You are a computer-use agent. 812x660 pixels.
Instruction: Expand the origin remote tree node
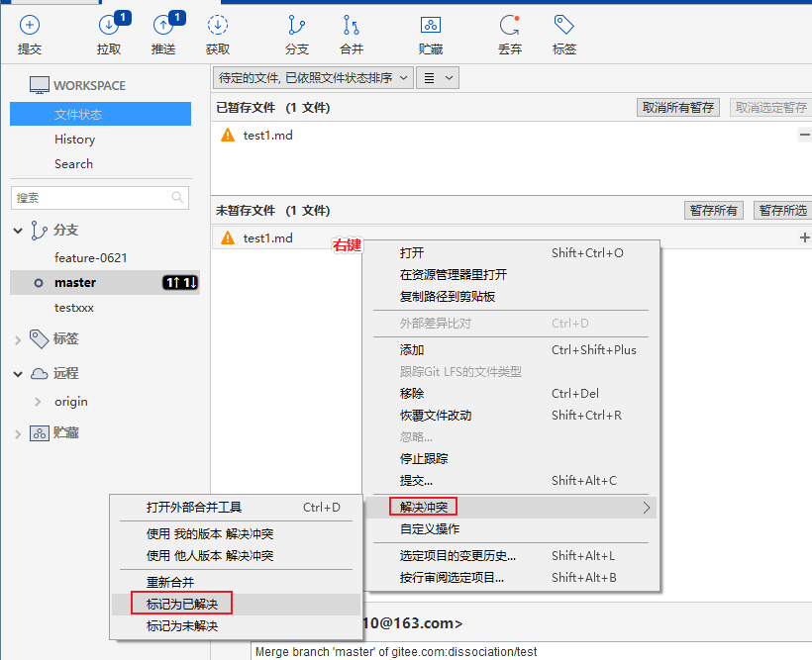[38, 402]
